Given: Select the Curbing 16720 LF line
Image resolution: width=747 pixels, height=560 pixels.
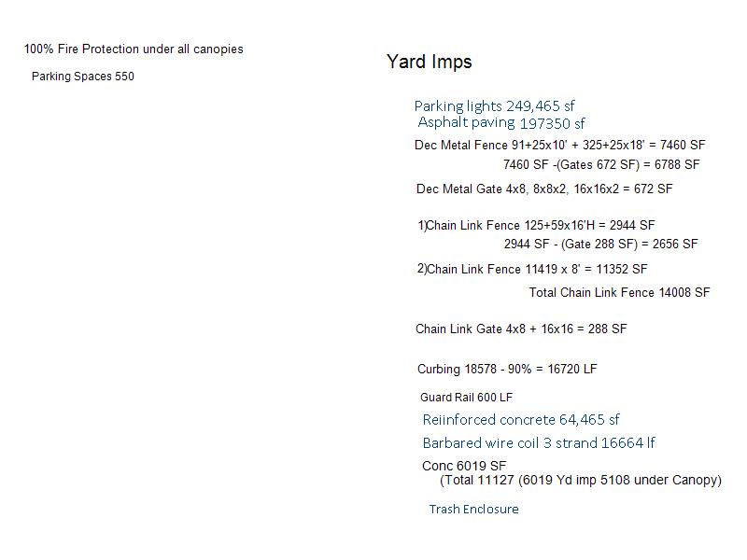Looking at the screenshot, I should click(507, 369).
